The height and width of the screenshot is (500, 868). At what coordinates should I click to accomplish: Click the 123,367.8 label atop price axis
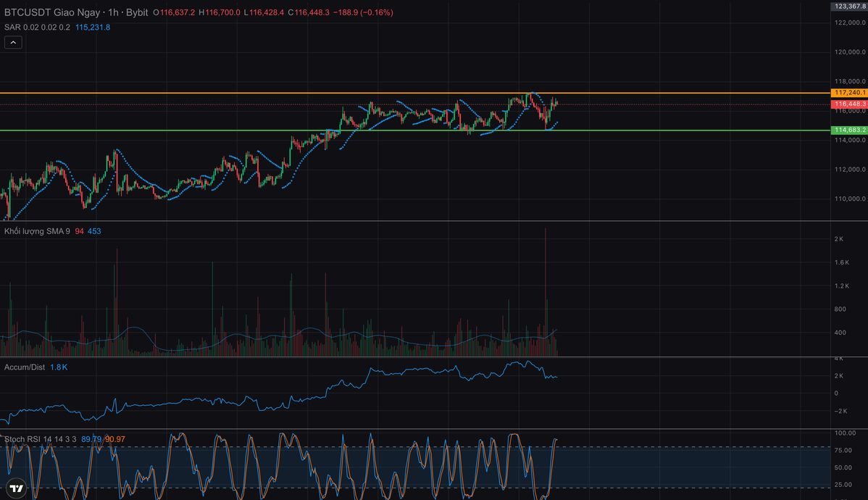(x=850, y=6)
